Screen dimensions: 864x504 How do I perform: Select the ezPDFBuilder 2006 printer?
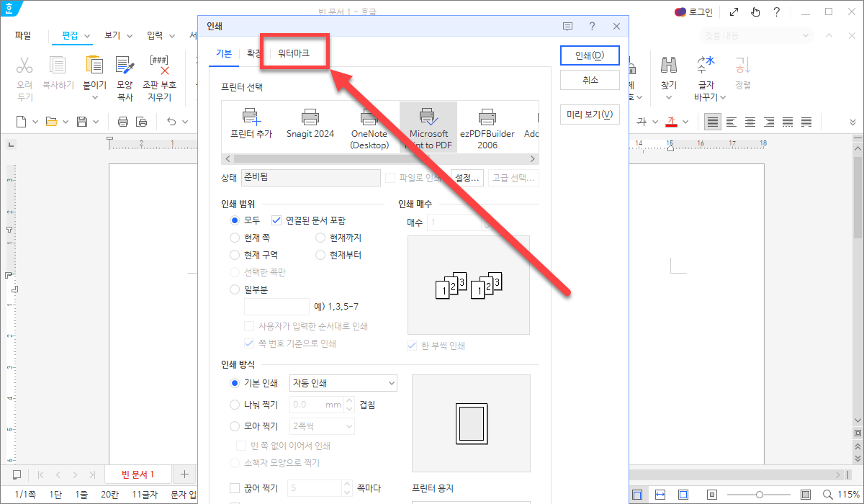coord(487,128)
